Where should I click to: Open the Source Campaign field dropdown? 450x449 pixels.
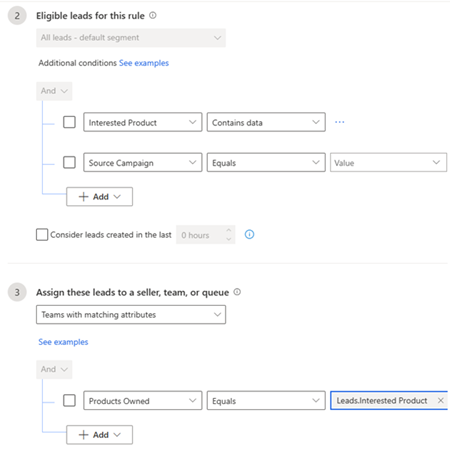click(143, 163)
